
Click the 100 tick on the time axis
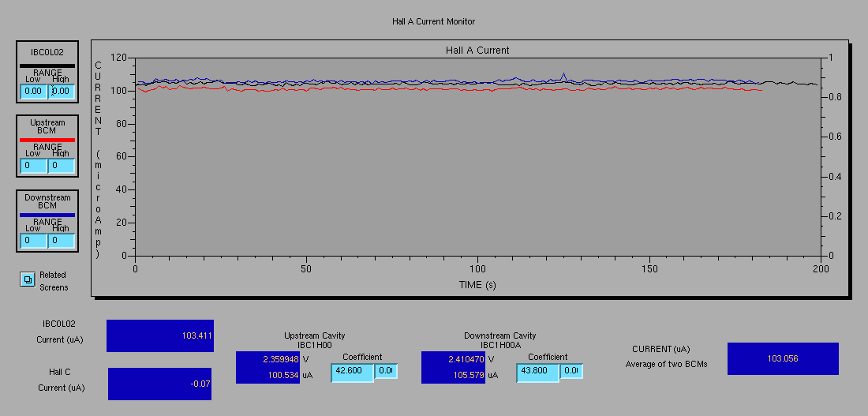click(477, 268)
